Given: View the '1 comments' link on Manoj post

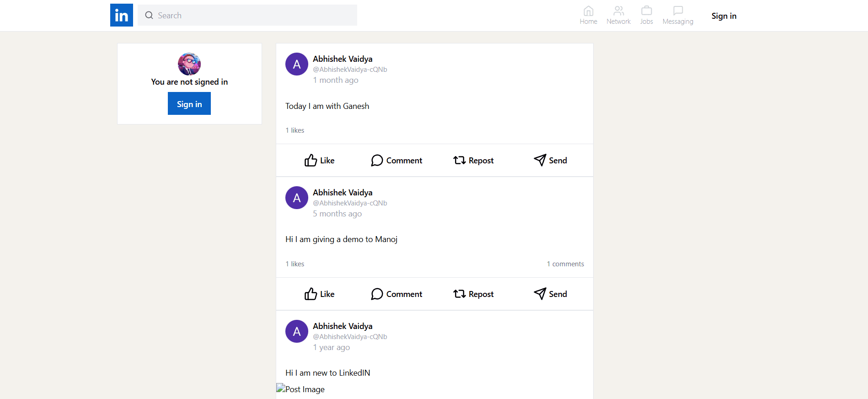Looking at the screenshot, I should [x=565, y=264].
